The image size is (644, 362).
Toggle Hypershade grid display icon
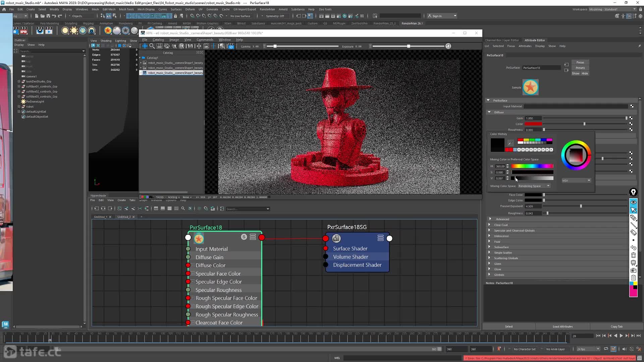[199, 208]
